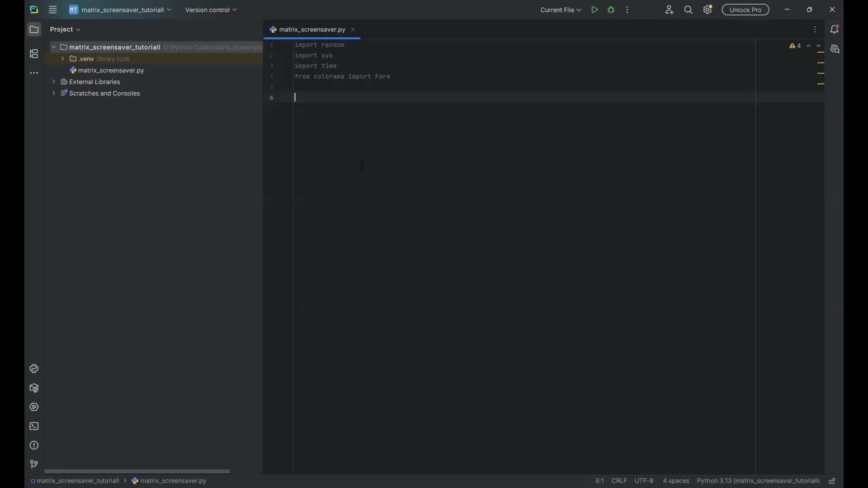The height and width of the screenshot is (488, 868).
Task: Expand Scratches and Consoles node
Action: pyautogui.click(x=54, y=93)
